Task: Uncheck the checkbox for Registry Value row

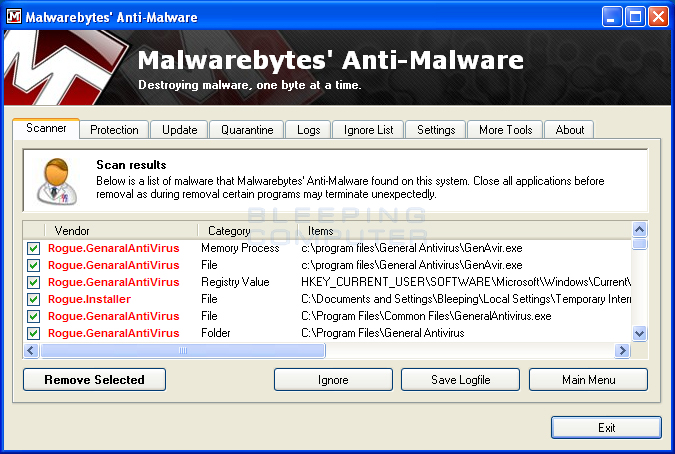Action: (33, 282)
